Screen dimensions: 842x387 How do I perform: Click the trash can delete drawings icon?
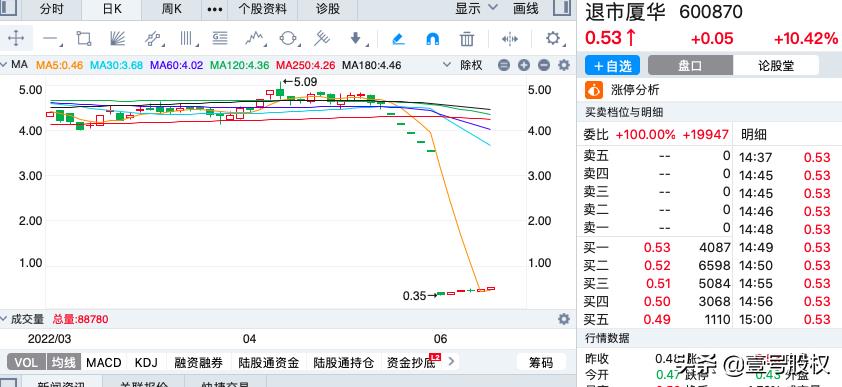click(467, 39)
